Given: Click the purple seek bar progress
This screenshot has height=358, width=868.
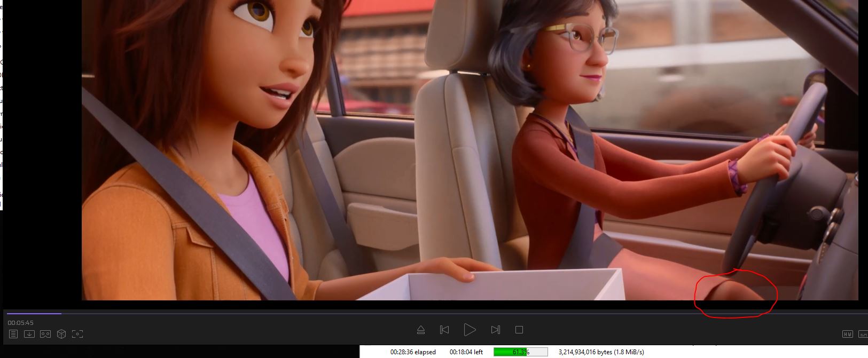Looking at the screenshot, I should (x=32, y=313).
